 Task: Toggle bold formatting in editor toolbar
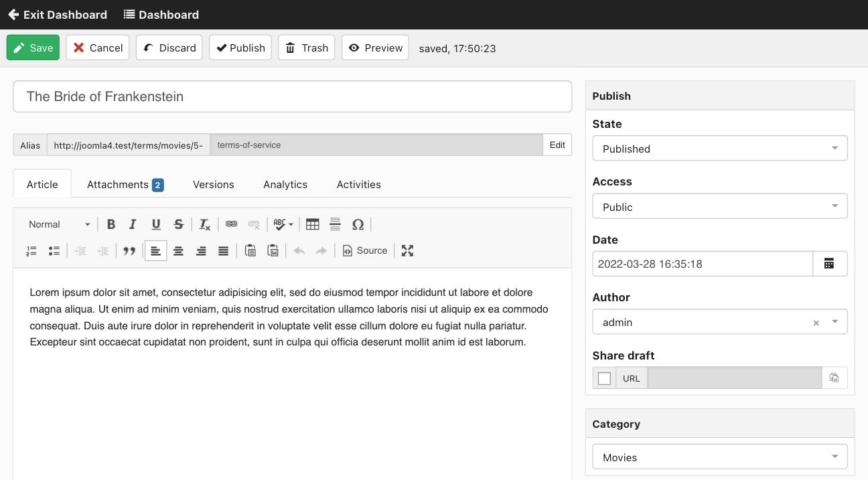(x=111, y=224)
